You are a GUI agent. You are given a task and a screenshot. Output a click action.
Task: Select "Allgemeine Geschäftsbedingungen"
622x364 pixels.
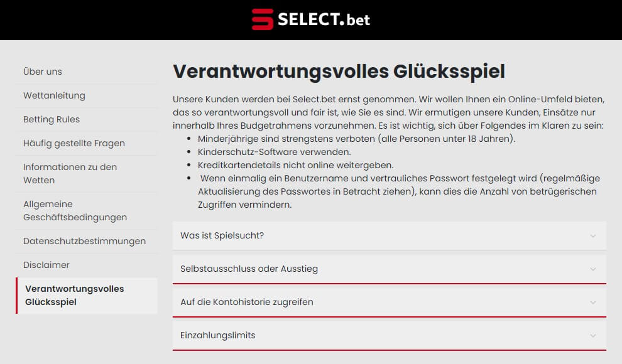[x=75, y=210]
